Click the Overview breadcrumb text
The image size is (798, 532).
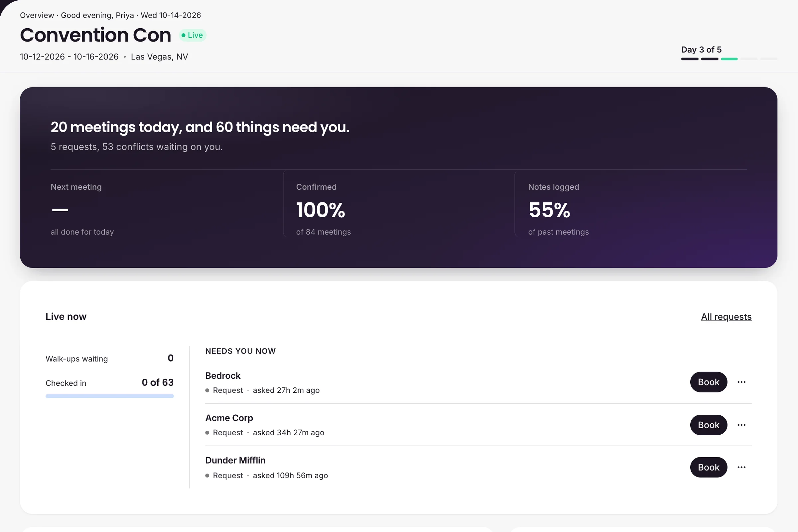pos(37,15)
